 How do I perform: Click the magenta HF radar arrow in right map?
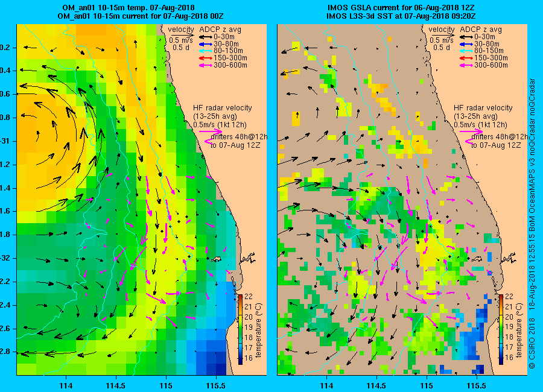[471, 131]
